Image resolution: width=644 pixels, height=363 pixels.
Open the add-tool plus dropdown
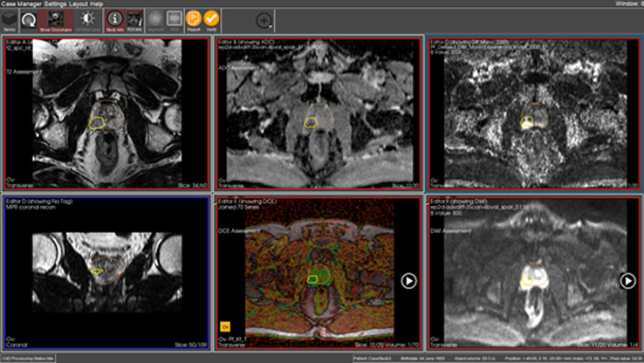tap(264, 20)
